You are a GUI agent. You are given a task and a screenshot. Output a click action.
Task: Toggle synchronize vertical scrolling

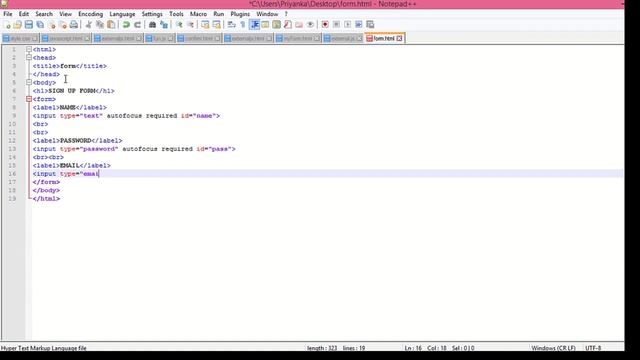[x=205, y=25]
